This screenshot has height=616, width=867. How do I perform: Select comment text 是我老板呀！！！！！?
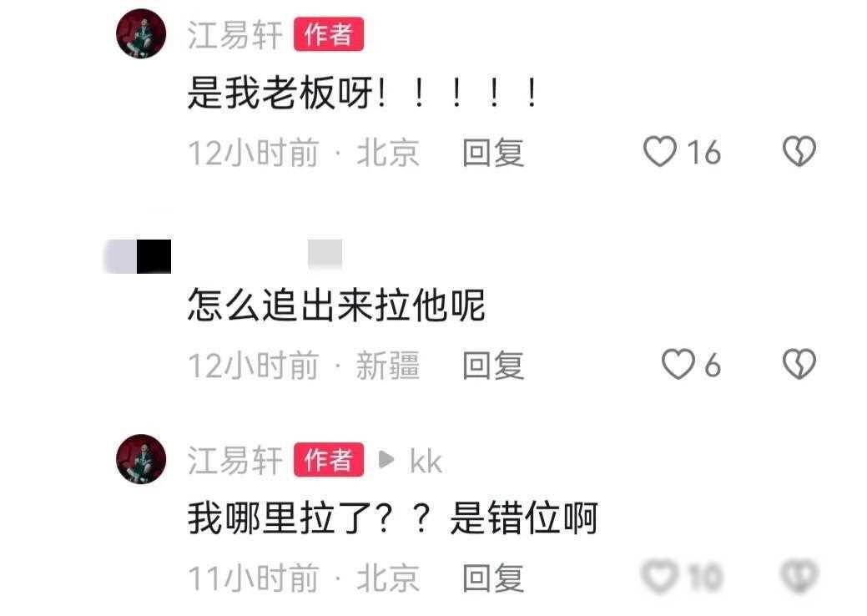363,93
